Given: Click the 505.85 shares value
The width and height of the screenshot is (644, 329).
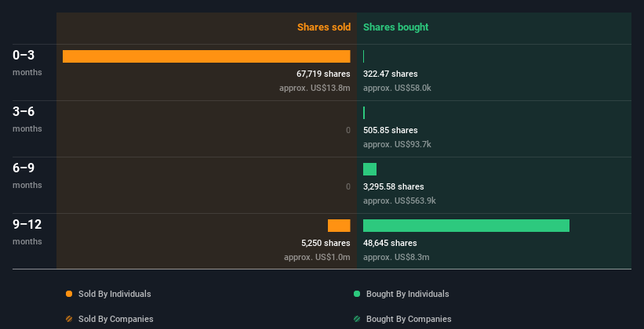Looking at the screenshot, I should pyautogui.click(x=390, y=130).
